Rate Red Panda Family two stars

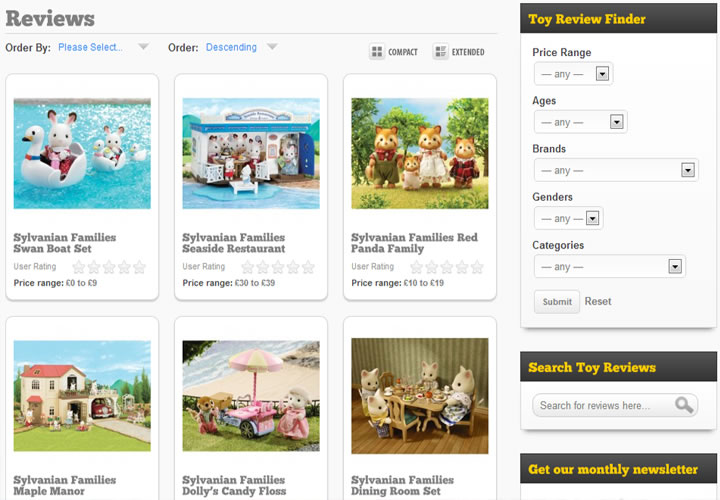(432, 267)
